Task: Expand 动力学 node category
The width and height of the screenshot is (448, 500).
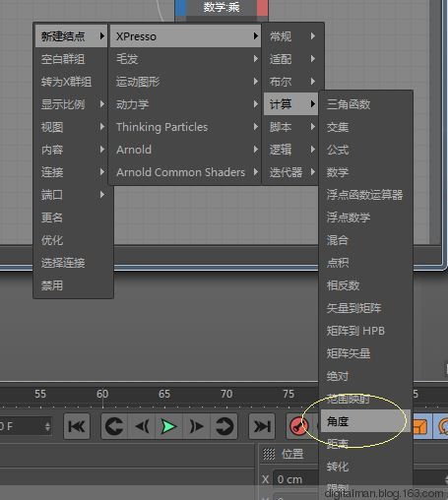Action: [185, 104]
